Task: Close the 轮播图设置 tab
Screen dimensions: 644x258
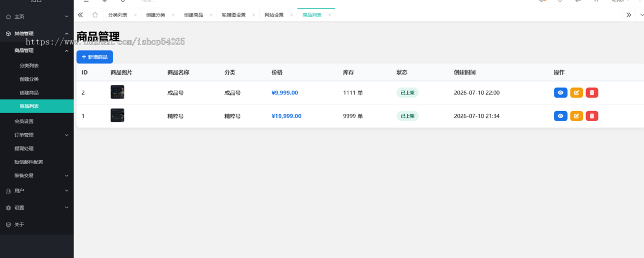Action: [254, 15]
